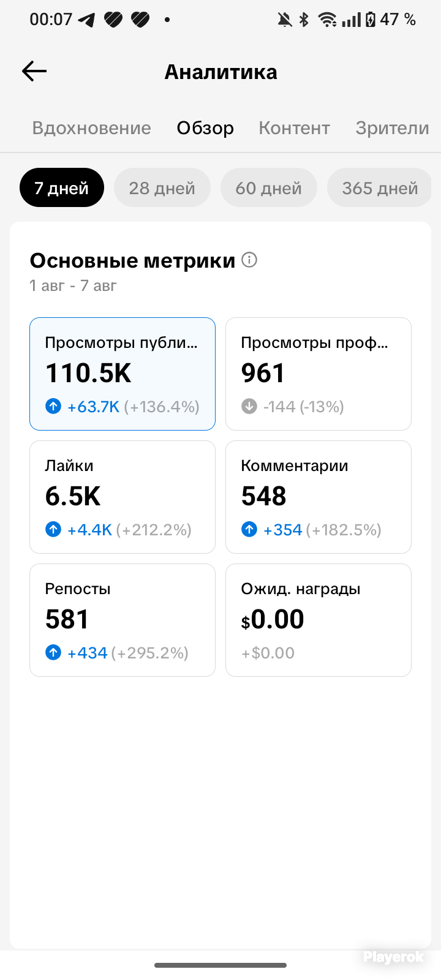This screenshot has width=441, height=980.
Task: Switch to the Вдохновение tab
Action: pos(92,128)
